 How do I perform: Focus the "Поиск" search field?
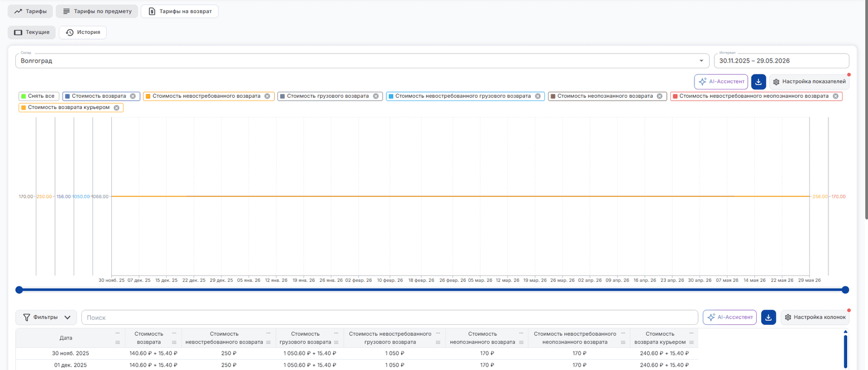tap(390, 317)
